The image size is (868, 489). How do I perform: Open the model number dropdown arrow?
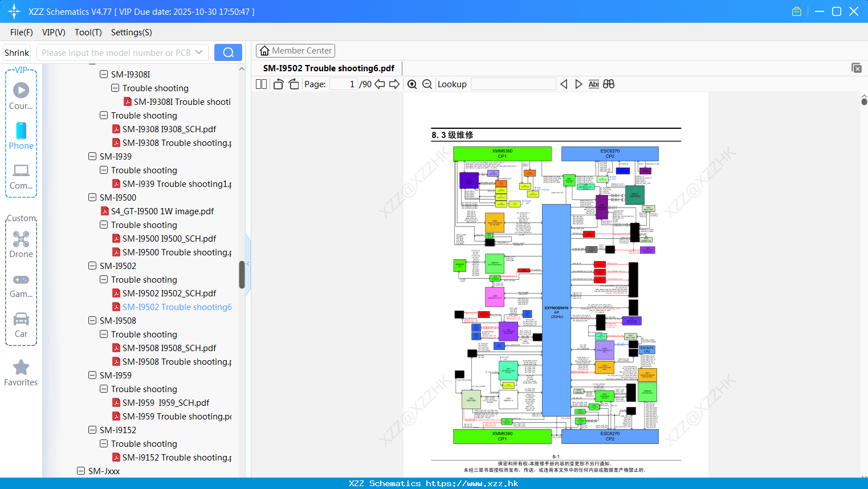pyautogui.click(x=199, y=52)
